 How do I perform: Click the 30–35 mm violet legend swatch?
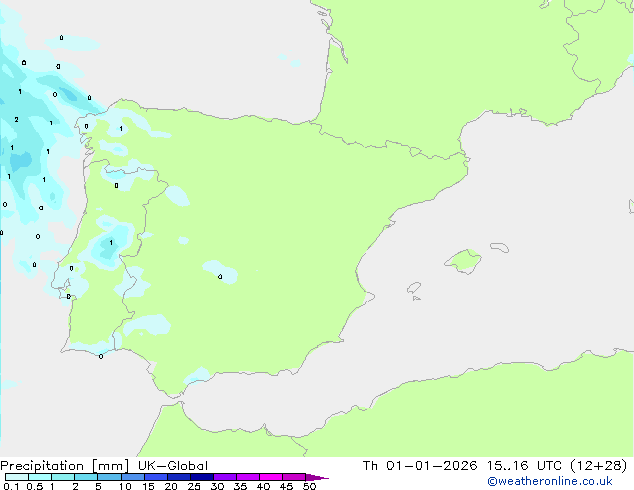coord(225,477)
